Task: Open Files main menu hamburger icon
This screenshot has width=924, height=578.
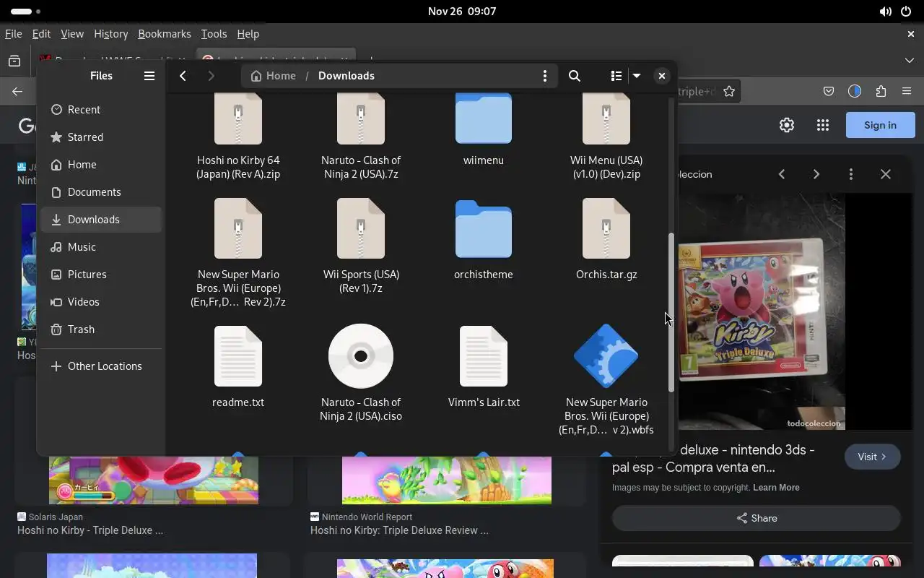Action: (x=149, y=76)
